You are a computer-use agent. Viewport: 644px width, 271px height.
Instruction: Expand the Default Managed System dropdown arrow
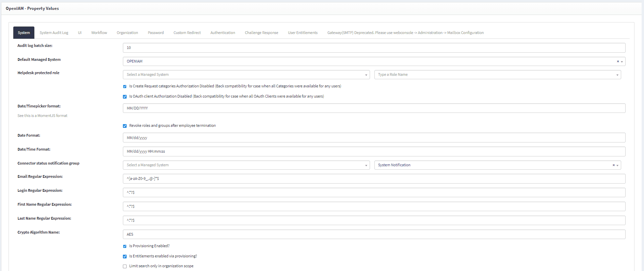622,62
